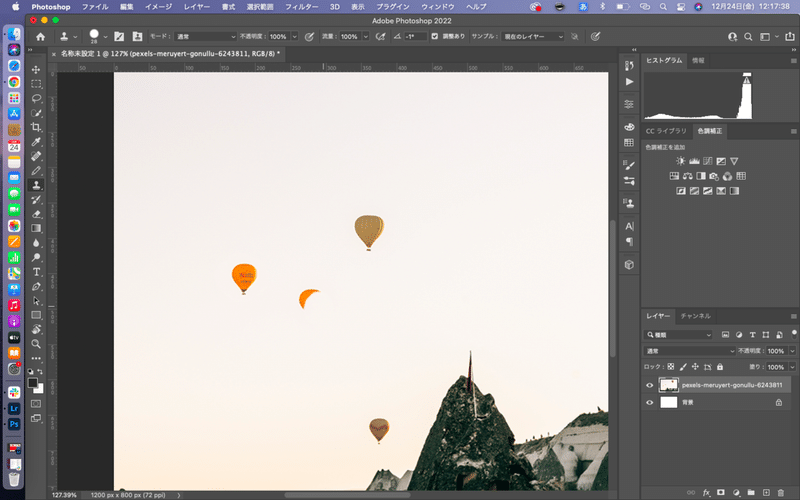Switch to the CC ライブラリ tab
The height and width of the screenshot is (500, 800).
666,131
